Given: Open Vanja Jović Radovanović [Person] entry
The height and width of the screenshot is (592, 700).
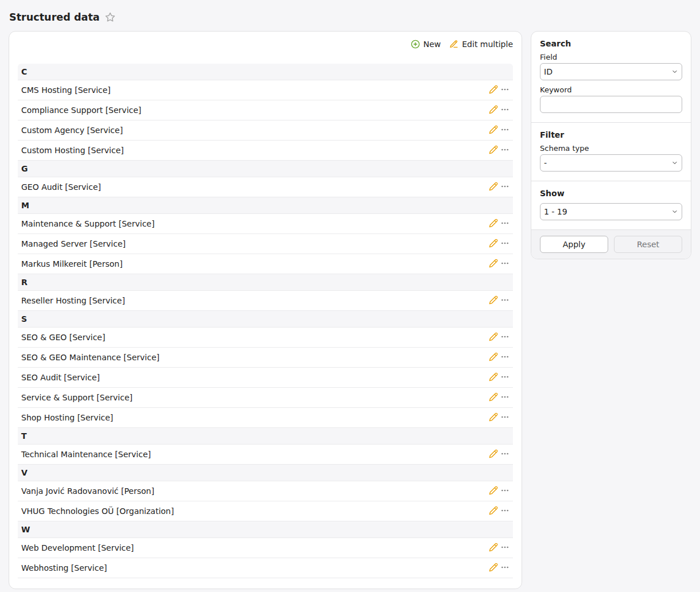Looking at the screenshot, I should coord(88,491).
